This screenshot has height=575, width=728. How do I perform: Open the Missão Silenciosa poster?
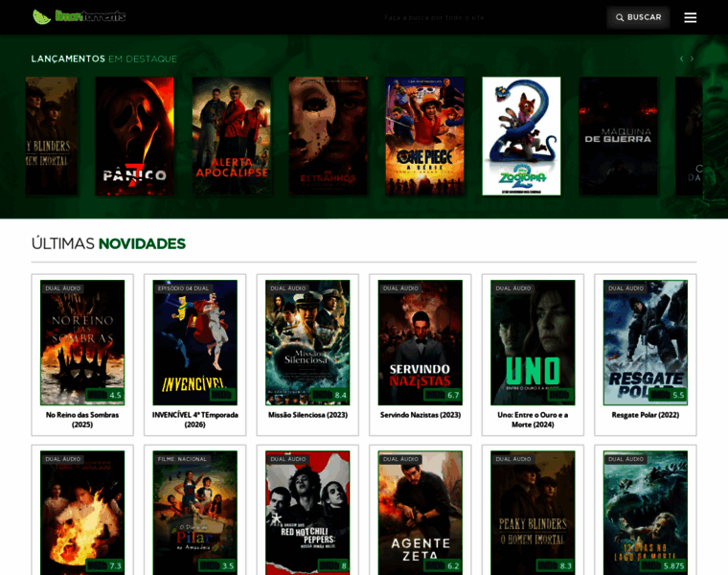(x=307, y=342)
